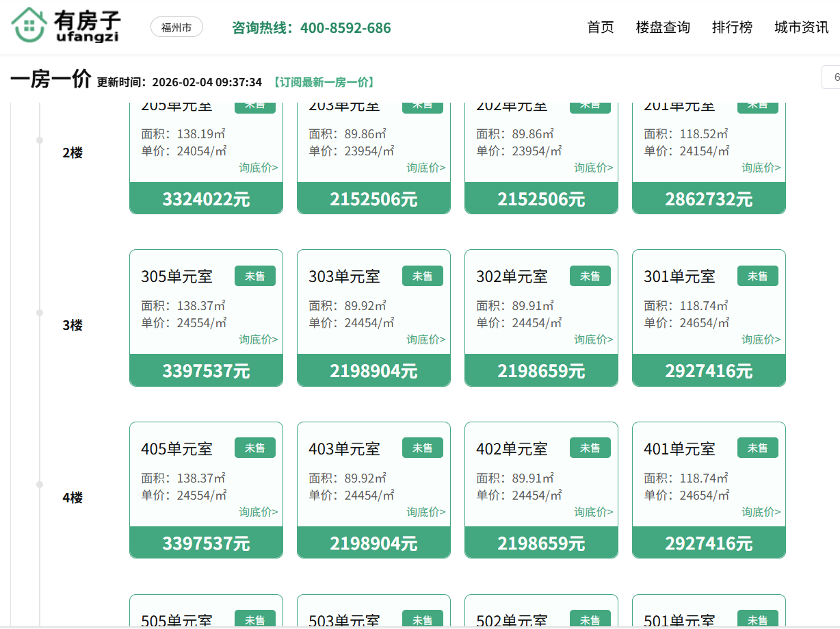840x629 pixels.
Task: Click 未售 badge on unit 301
Action: 757,276
